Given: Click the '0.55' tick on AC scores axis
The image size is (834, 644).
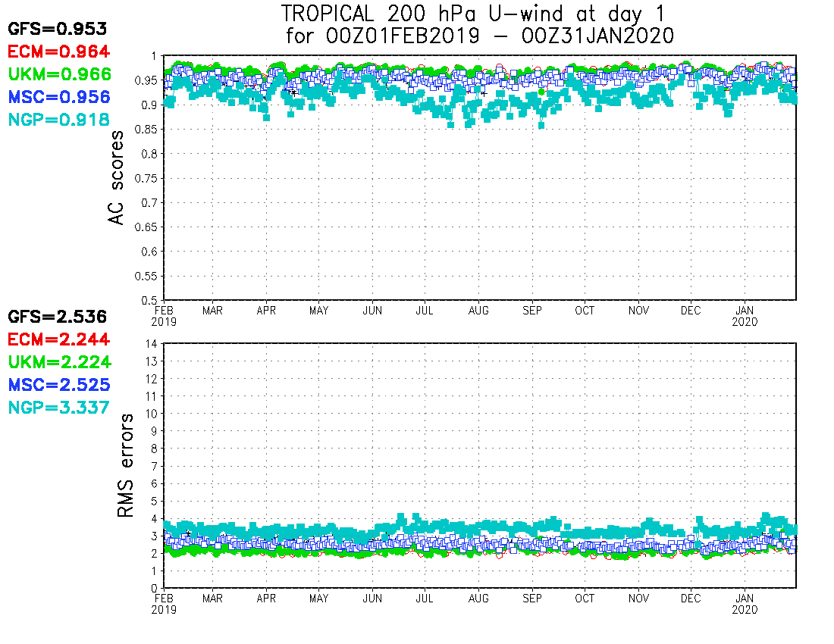Looking at the screenshot, I should pos(146,277).
